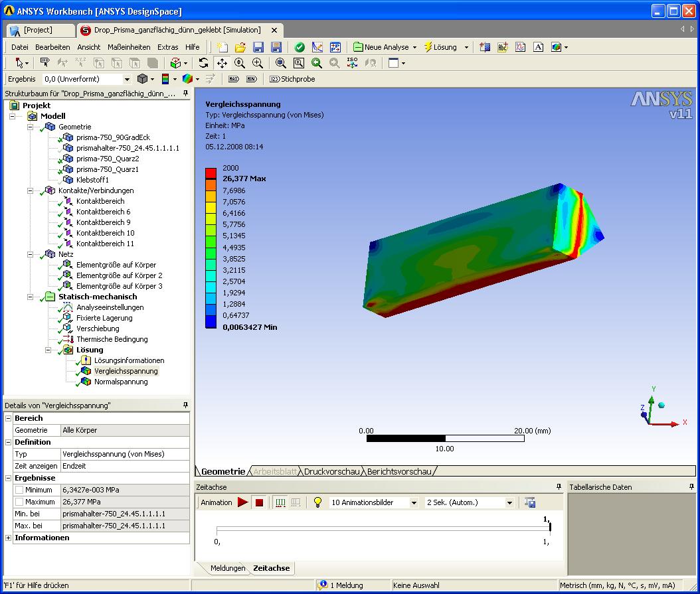Open the Hilfe menu
This screenshot has width=700, height=594.
pyautogui.click(x=193, y=47)
